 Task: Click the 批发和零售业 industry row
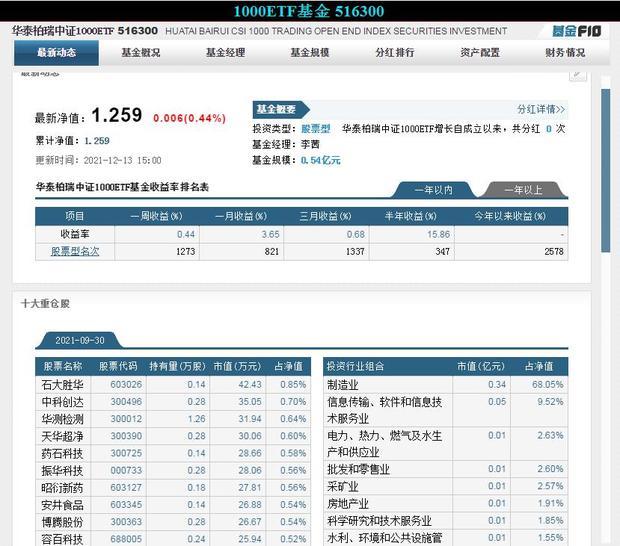click(x=446, y=469)
